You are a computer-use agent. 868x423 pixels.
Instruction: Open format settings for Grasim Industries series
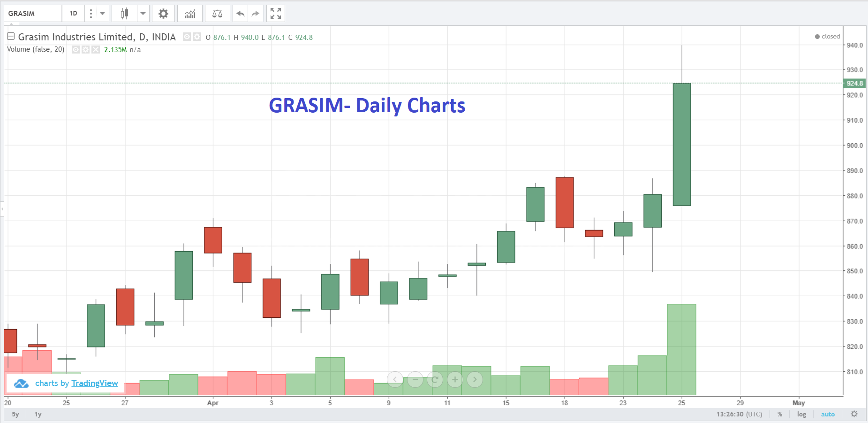click(197, 37)
